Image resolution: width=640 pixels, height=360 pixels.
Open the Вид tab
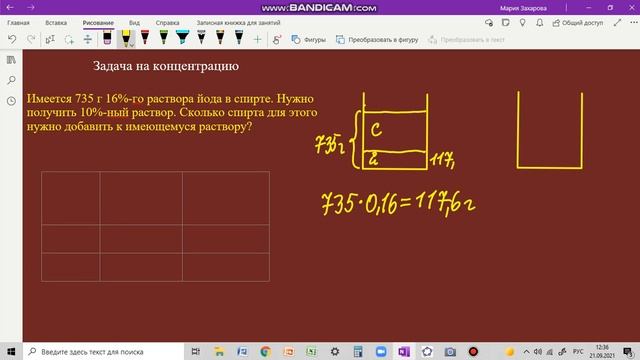[x=134, y=23]
